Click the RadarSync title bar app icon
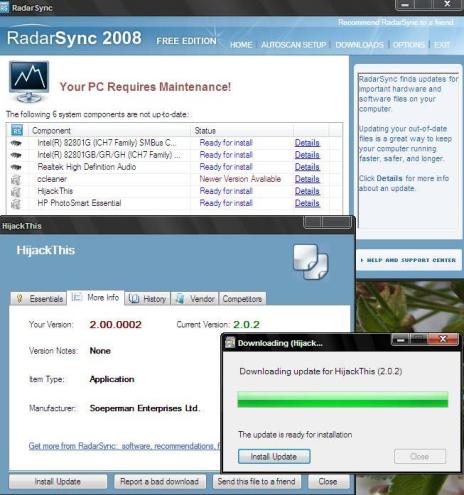This screenshot has width=464, height=495. [4, 8]
